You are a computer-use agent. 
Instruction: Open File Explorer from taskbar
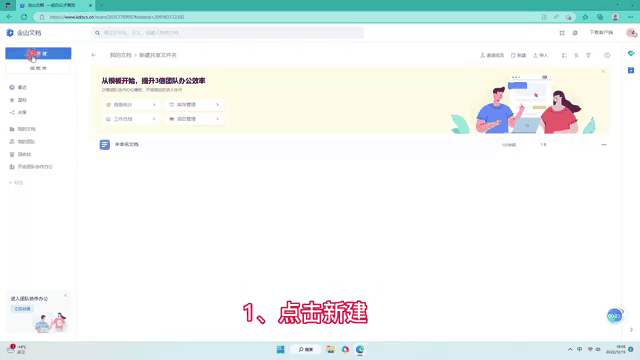pos(331,350)
